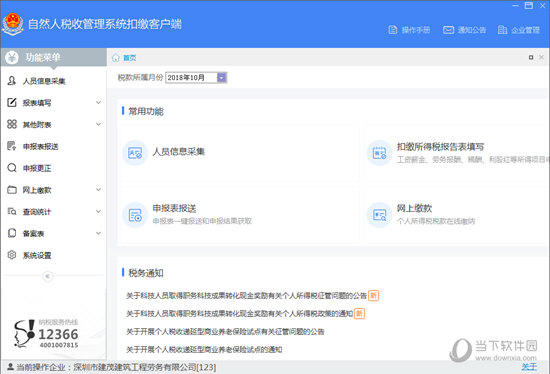The height and width of the screenshot is (374, 550).
Task: Click description 申报表一键报送和申报结果获取
Action: (202, 221)
